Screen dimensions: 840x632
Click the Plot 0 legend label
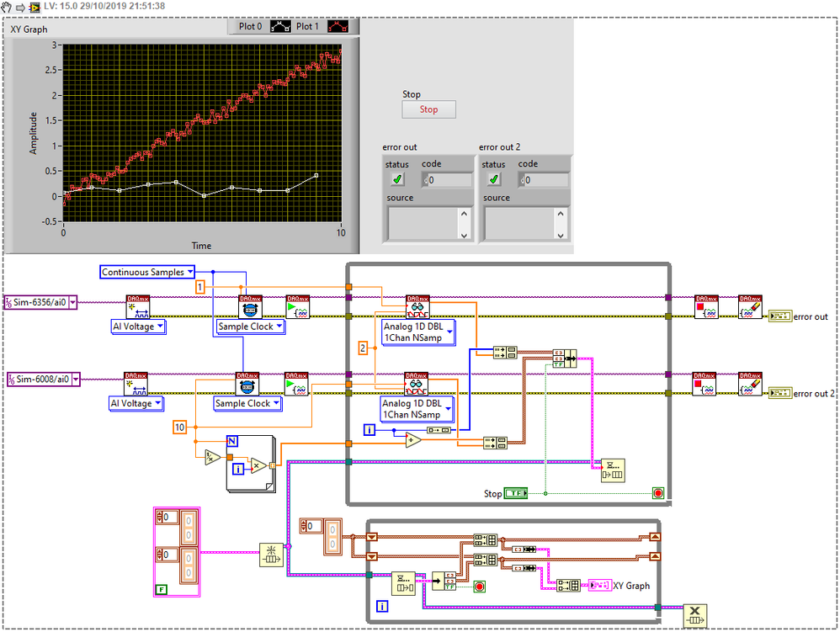pos(250,26)
